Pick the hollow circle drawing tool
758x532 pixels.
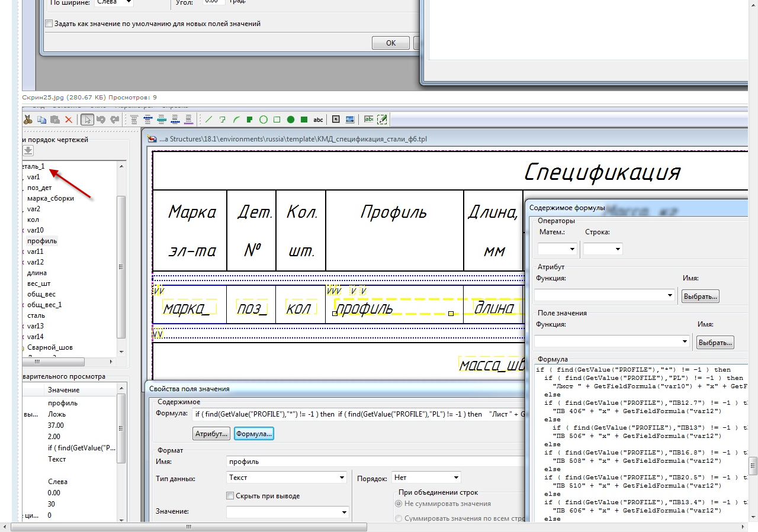point(263,120)
